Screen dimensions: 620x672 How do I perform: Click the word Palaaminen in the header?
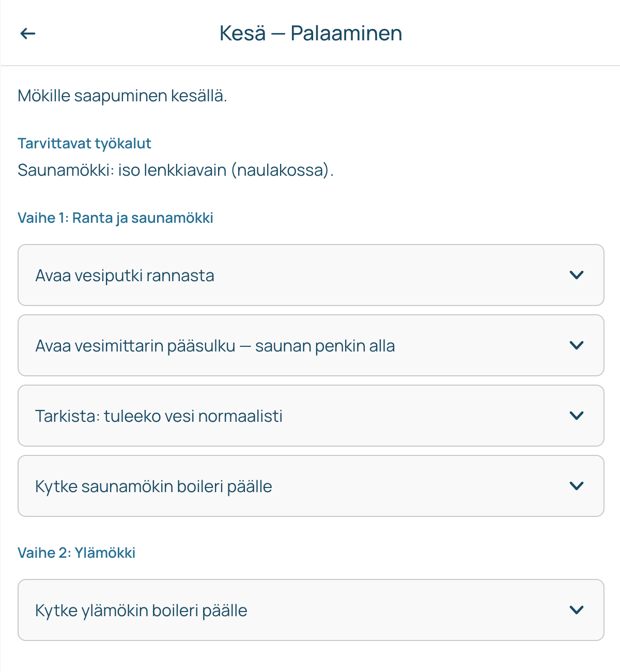[346, 33]
